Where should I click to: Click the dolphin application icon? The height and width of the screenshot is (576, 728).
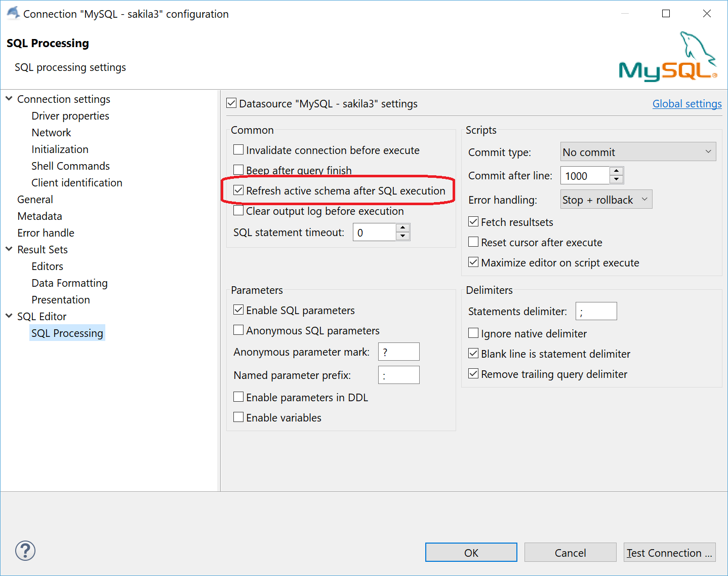coord(12,13)
